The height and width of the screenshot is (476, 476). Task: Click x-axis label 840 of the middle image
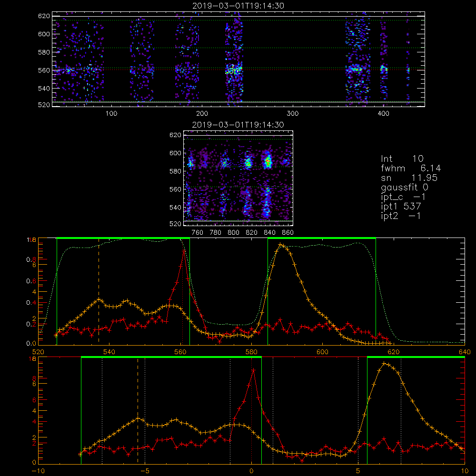(269, 233)
